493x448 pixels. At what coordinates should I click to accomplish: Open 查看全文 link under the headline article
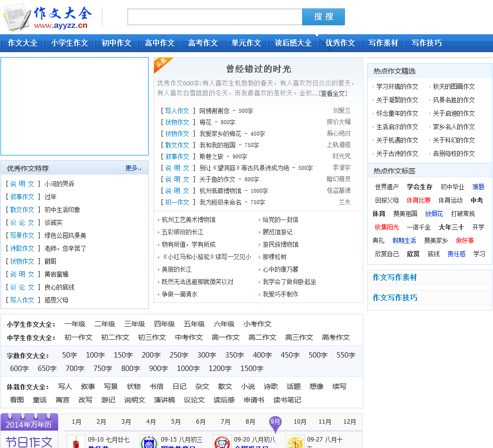click(332, 93)
